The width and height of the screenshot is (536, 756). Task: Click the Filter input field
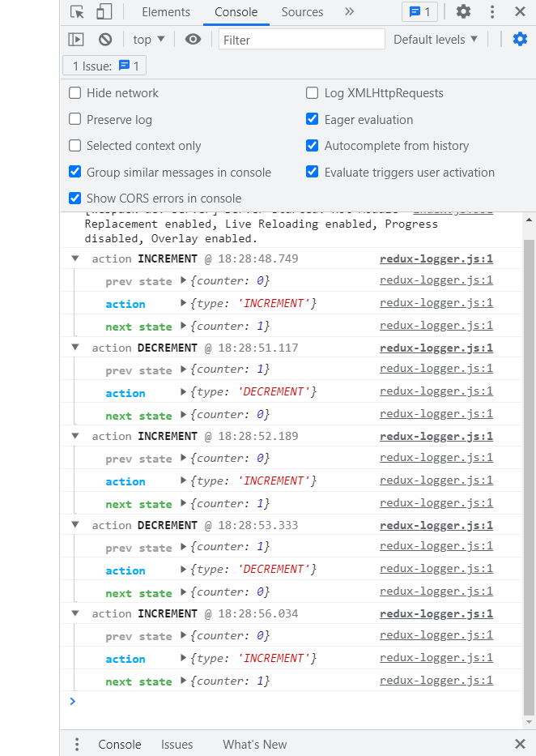point(302,40)
